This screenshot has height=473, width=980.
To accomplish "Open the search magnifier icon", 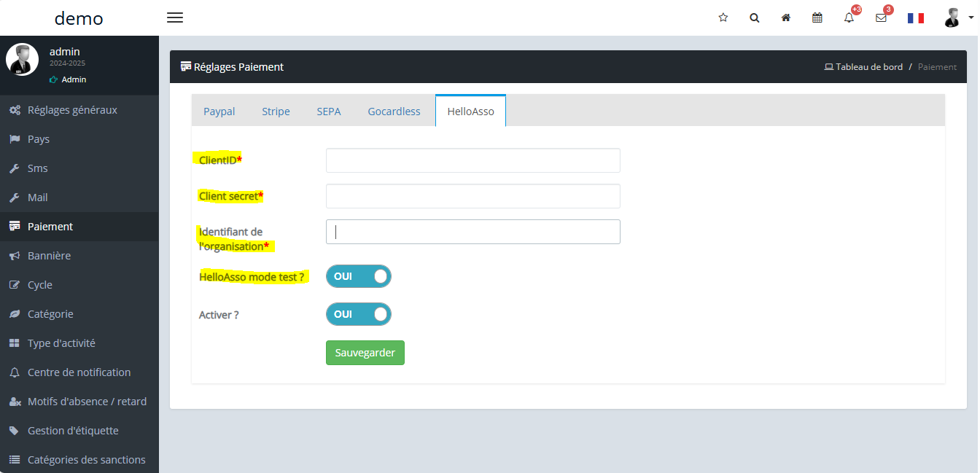I will click(755, 17).
